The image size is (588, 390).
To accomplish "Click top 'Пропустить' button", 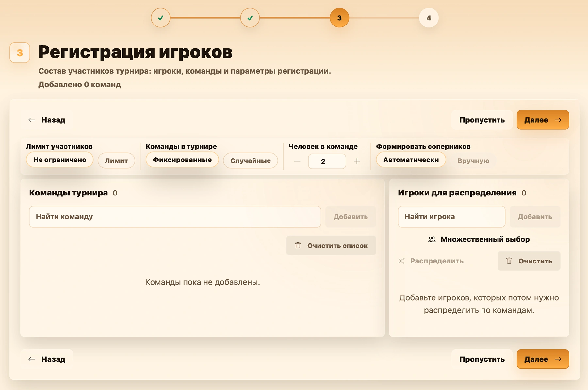I will 482,120.
